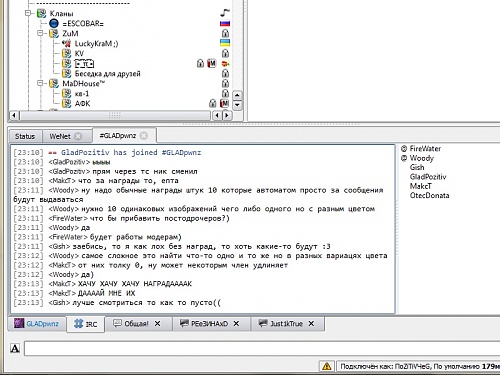
Task: Close the Just1kTrue chat tab
Action: tap(311, 323)
